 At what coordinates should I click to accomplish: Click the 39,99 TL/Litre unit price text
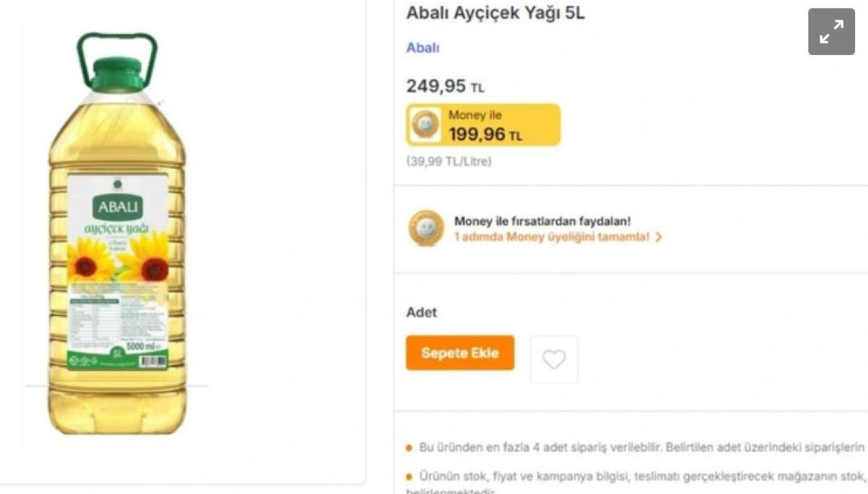448,161
